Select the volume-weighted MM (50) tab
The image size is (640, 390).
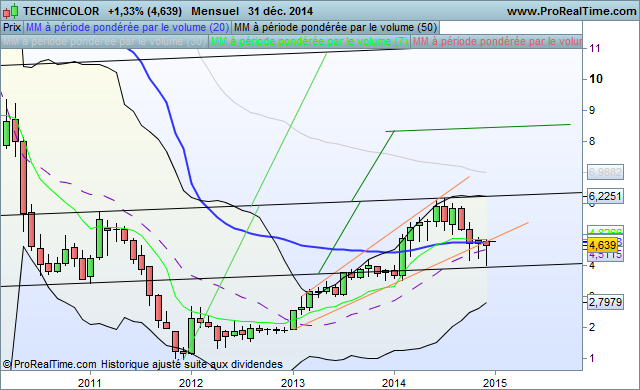tap(336, 27)
